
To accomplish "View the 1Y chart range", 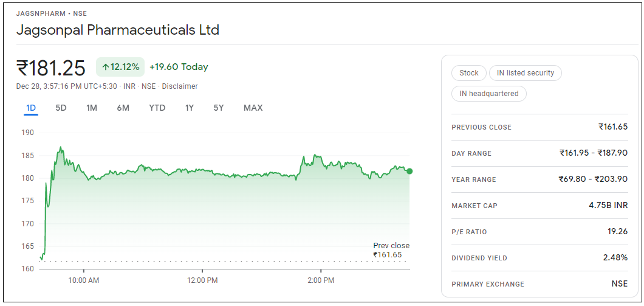I will tap(190, 108).
